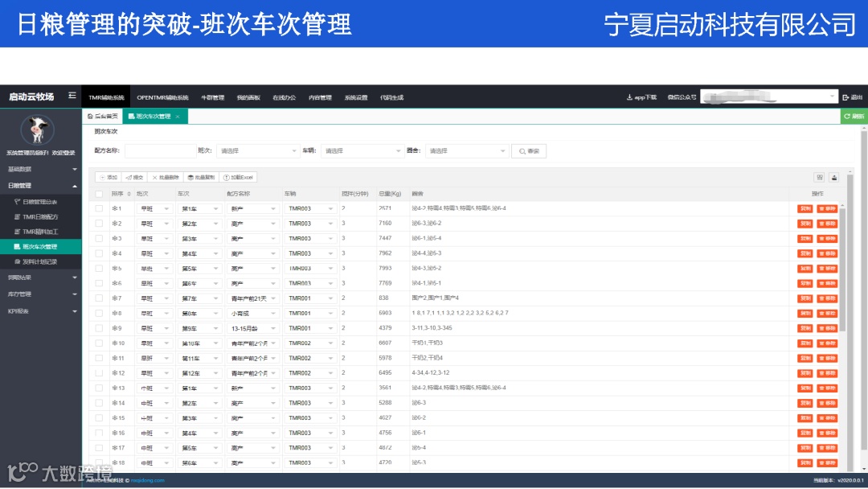868x489 pixels.
Task: Select 班次车次管理 in the sidebar
Action: tap(40, 246)
